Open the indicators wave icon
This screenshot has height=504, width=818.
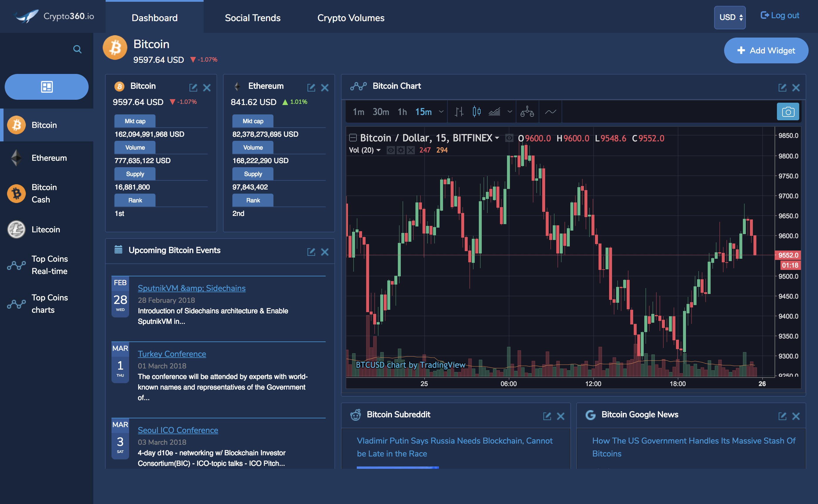coord(551,112)
